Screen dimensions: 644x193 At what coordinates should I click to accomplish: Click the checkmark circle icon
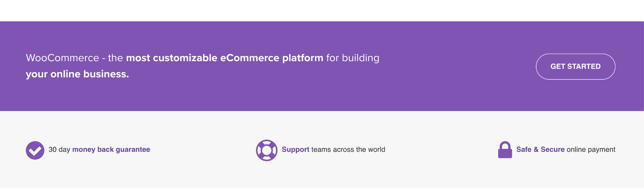pos(35,150)
